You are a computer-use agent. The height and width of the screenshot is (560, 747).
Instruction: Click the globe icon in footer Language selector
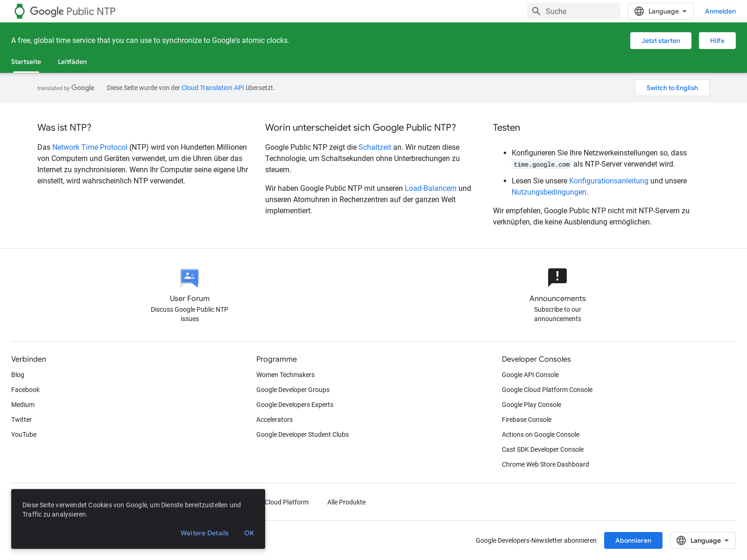tap(681, 540)
